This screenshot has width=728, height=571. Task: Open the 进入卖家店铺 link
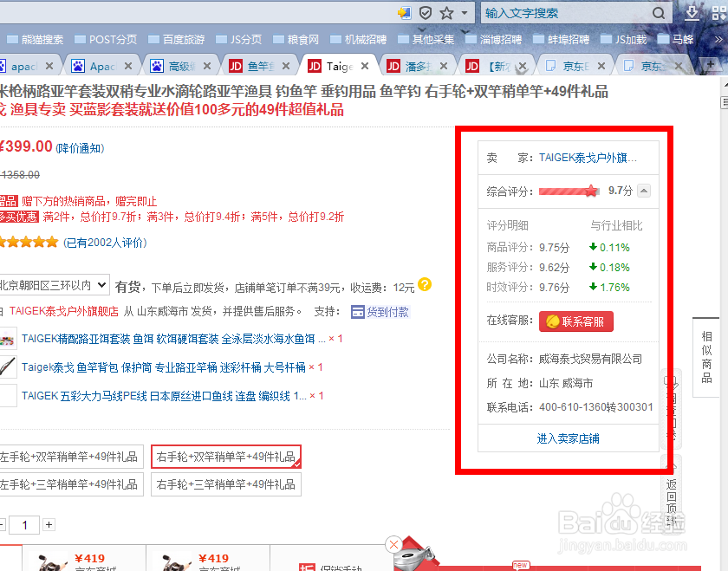point(569,438)
